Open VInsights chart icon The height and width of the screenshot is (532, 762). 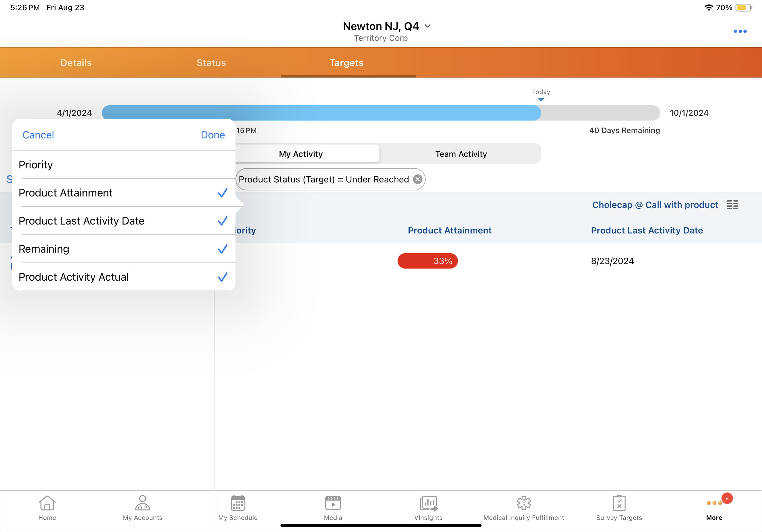(x=428, y=503)
